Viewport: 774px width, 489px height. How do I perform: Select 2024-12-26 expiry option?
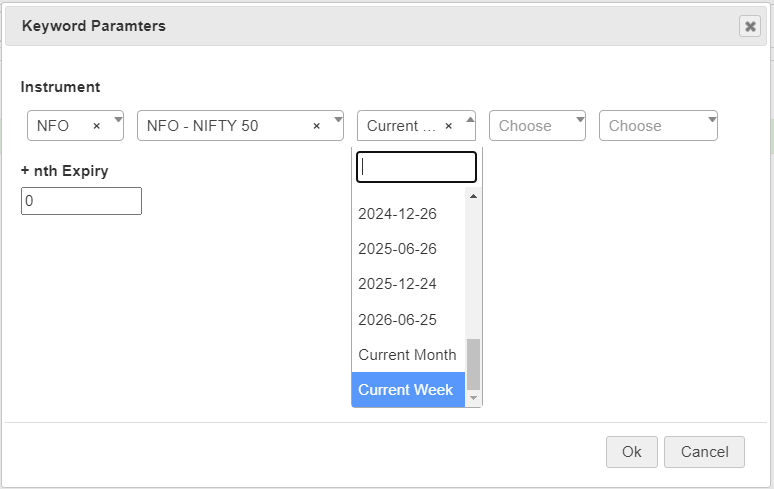pyautogui.click(x=397, y=213)
